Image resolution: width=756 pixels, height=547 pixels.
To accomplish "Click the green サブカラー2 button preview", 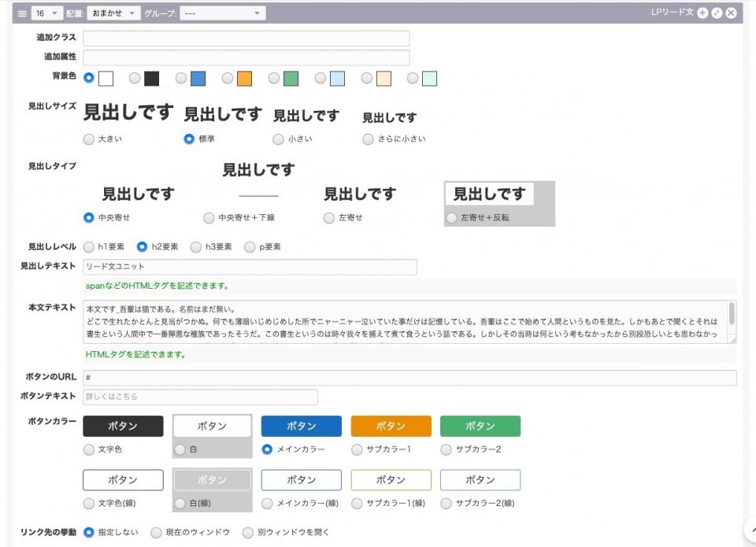I will coord(480,426).
